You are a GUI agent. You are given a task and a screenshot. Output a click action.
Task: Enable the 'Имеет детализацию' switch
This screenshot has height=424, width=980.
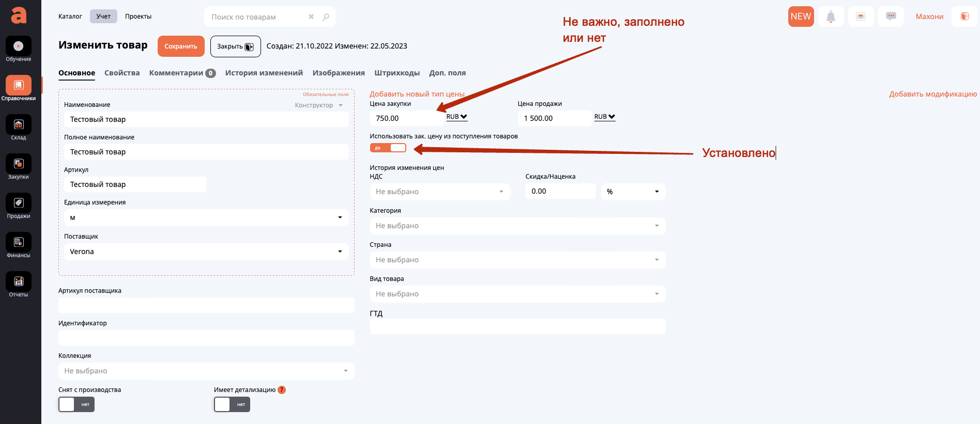pos(232,404)
